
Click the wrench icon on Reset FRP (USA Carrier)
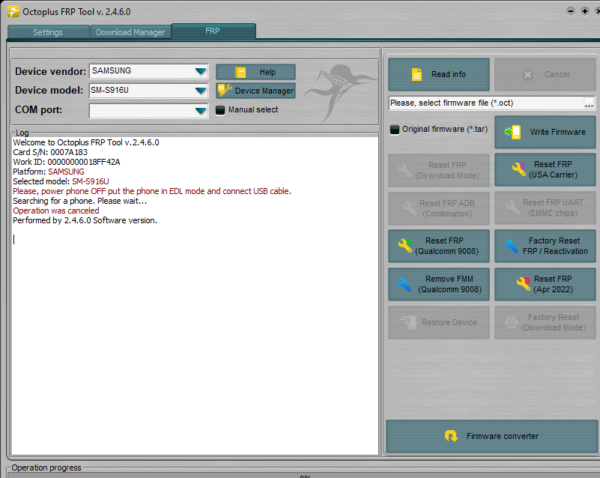point(519,169)
